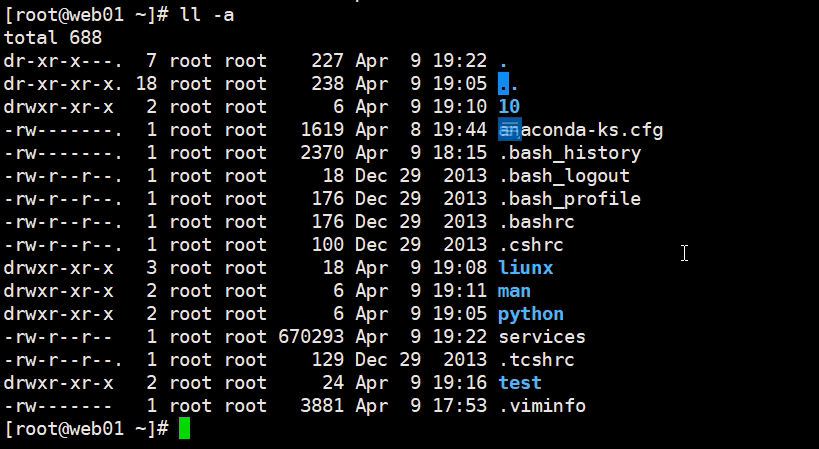819x449 pixels.
Task: Click the '.bash_logout' file name
Action: pyautogui.click(x=564, y=176)
